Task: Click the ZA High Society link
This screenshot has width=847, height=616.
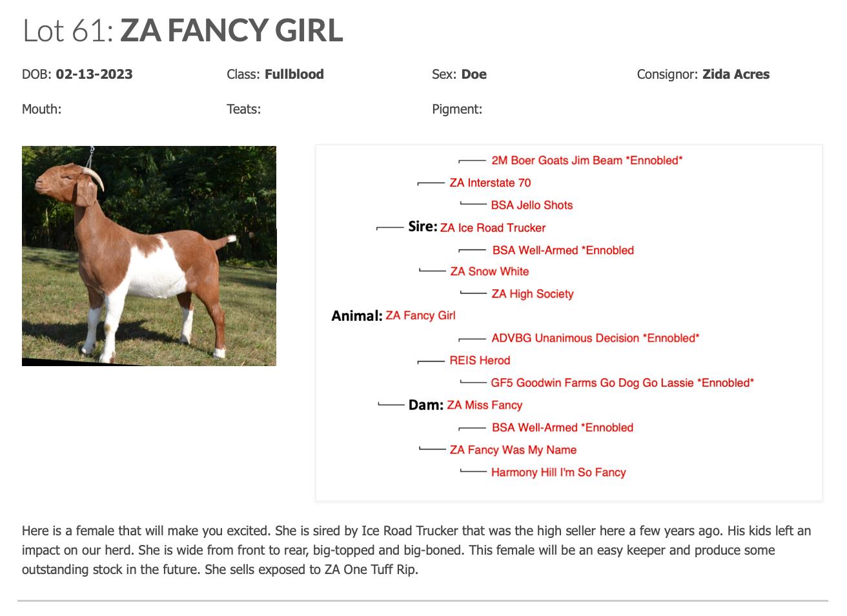Action: click(532, 294)
